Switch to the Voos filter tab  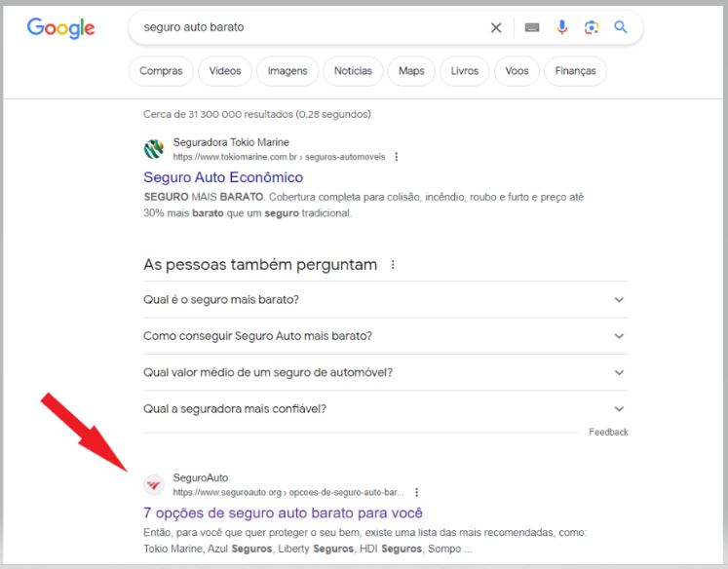[x=517, y=71]
